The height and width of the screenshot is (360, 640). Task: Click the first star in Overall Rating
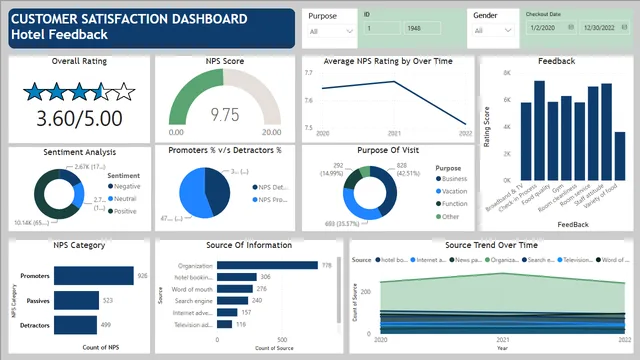(x=33, y=92)
